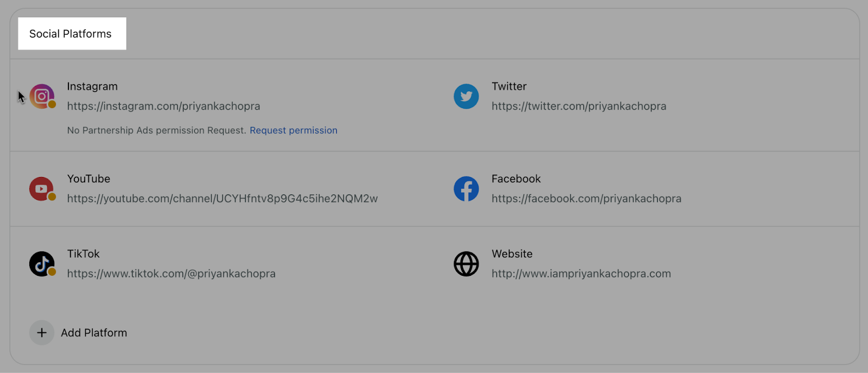The width and height of the screenshot is (868, 373).
Task: Click the orange status dot on YouTube icon
Action: pos(52,197)
